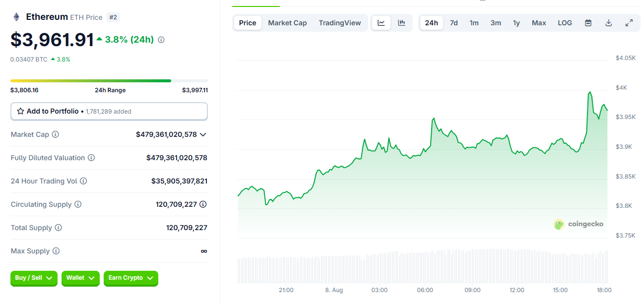This screenshot has height=304, width=644.
Task: Click the info icon beside Circulating Supply value
Action: click(203, 204)
